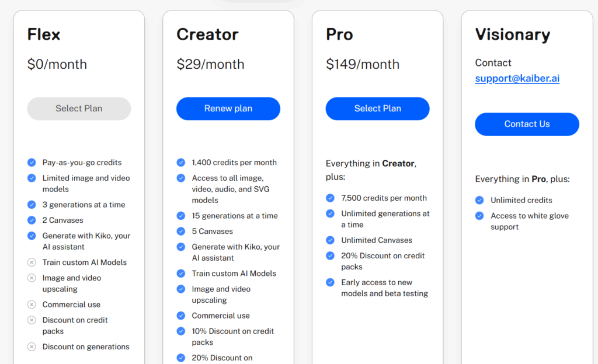Click the $149/month price text under Pro

362,64
